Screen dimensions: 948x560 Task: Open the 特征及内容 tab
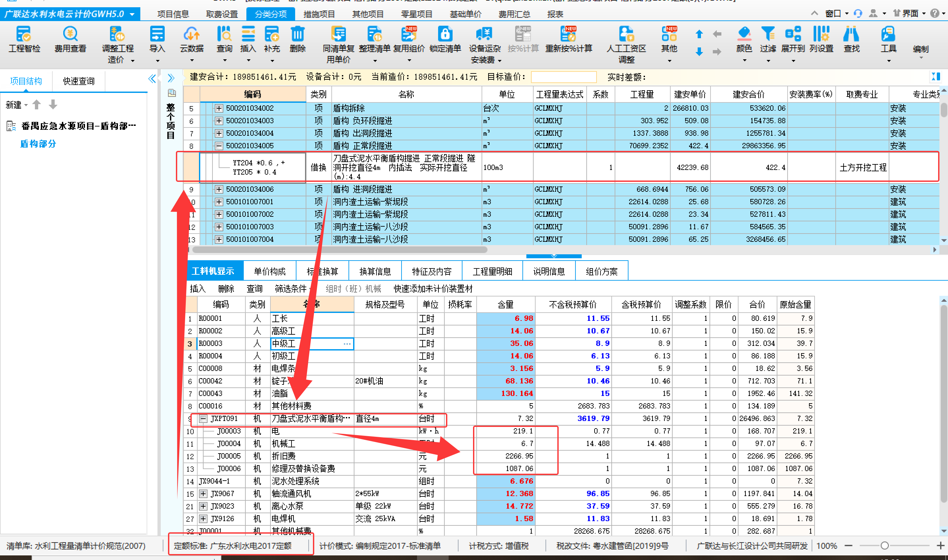tap(432, 271)
